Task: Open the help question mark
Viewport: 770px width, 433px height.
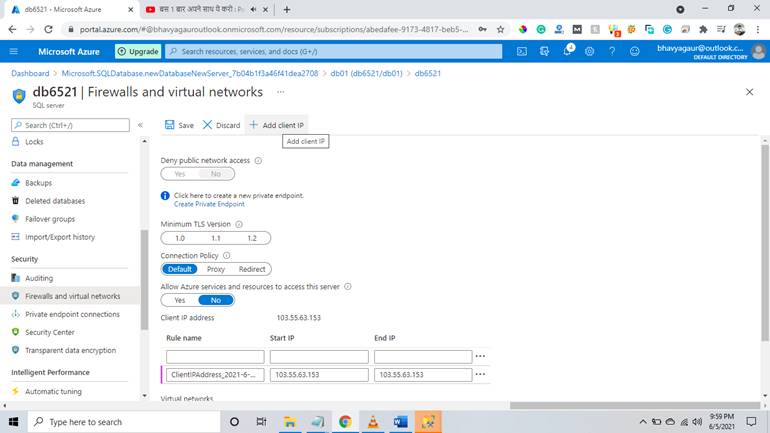Action: [x=612, y=51]
